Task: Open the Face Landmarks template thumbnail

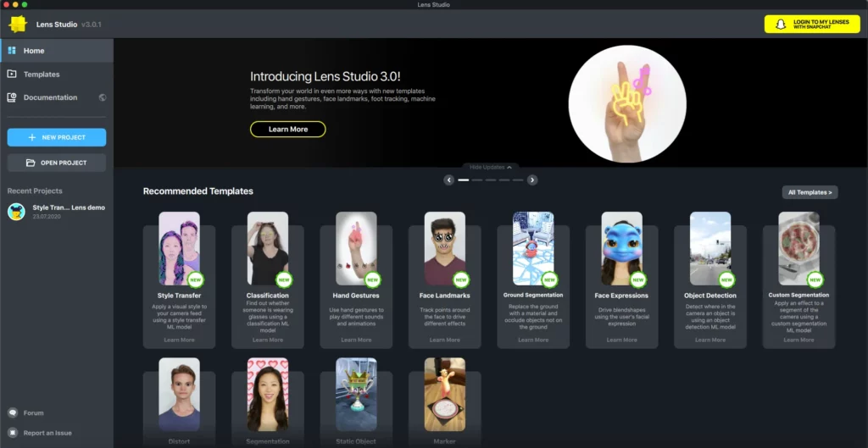Action: (x=445, y=248)
